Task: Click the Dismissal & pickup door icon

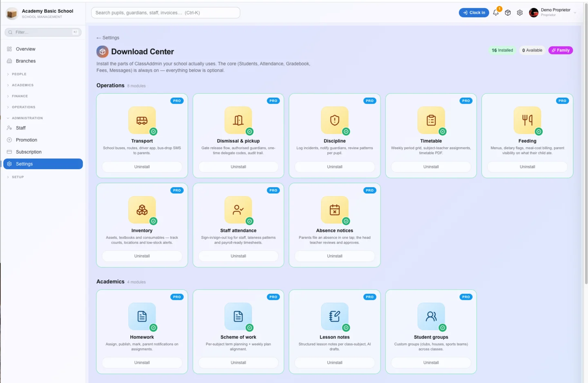Action: [238, 120]
